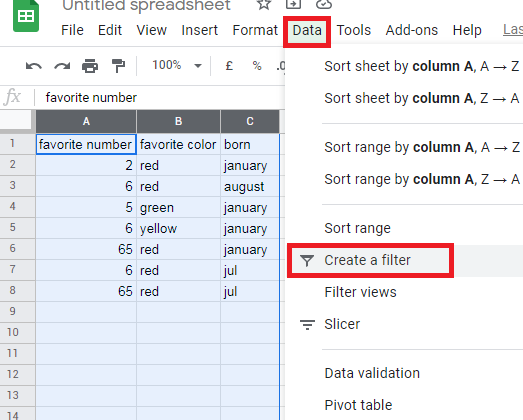The image size is (523, 420).
Task: Select row 12 header
Action: coord(17,375)
